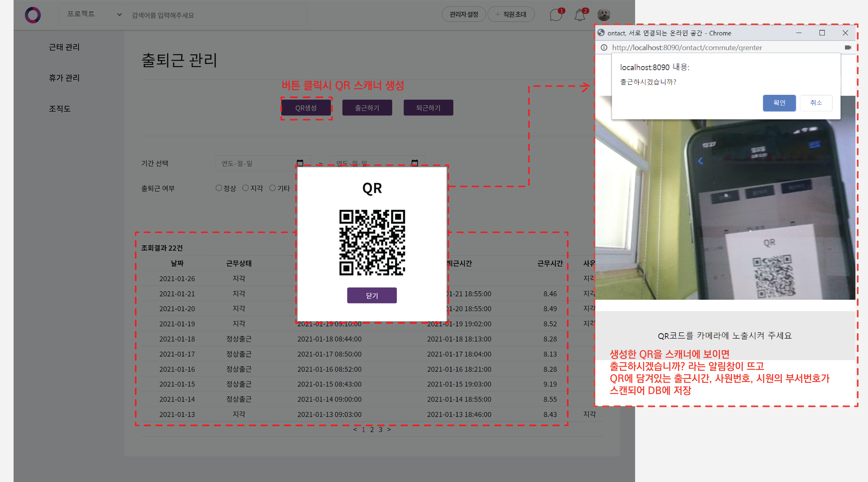The height and width of the screenshot is (482, 868).
Task: Click the 퇴근하기 button
Action: 428,108
